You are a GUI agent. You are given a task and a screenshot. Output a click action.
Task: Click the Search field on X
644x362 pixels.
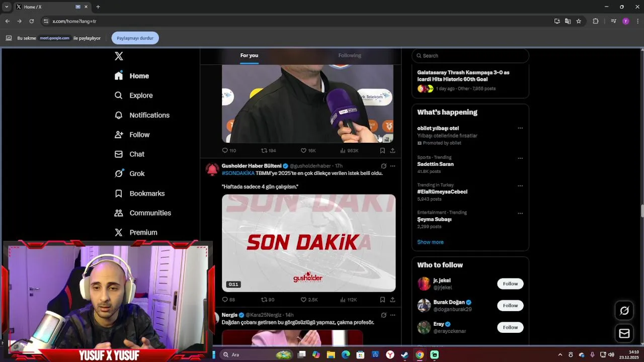470,56
